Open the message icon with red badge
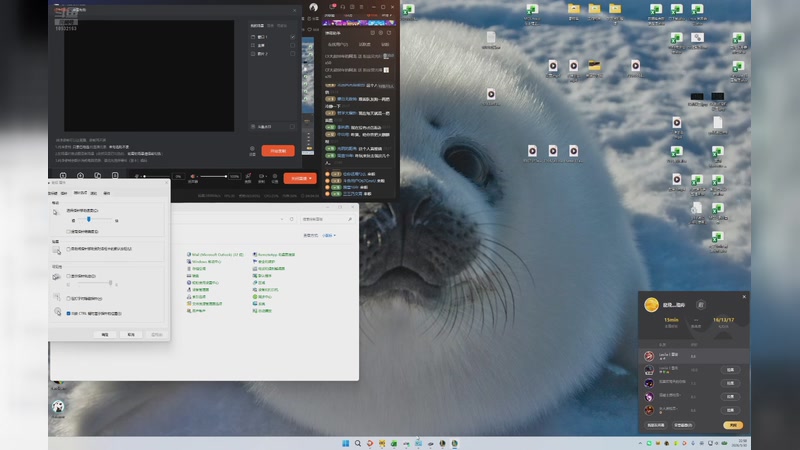The image size is (800, 450). [332, 7]
